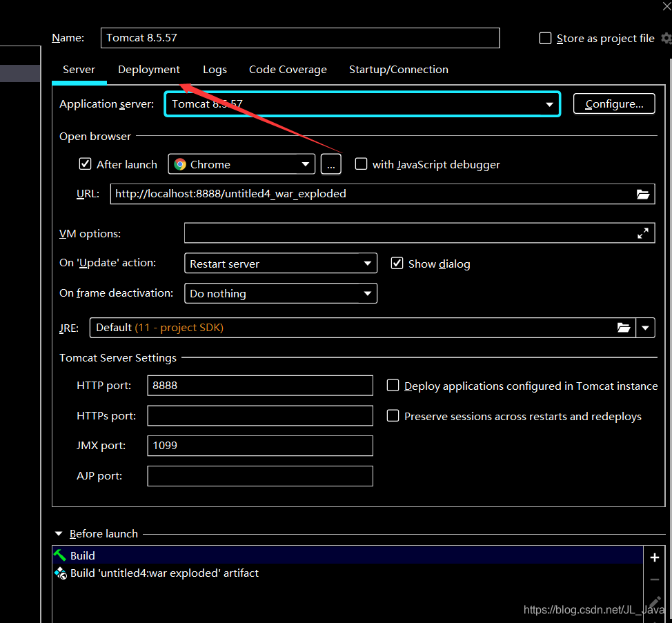Viewport: 672px width, 623px height.
Task: Remove before launch task with minus
Action: [655, 580]
